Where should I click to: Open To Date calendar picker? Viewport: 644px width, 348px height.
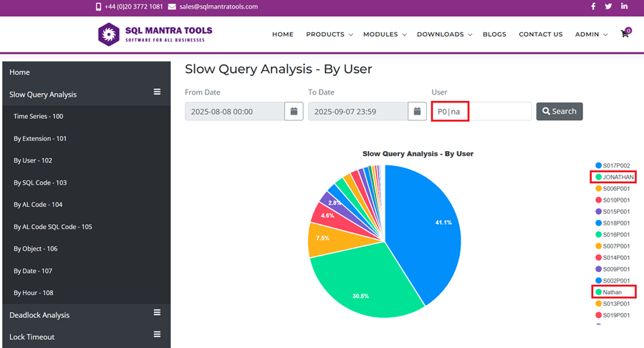[418, 111]
